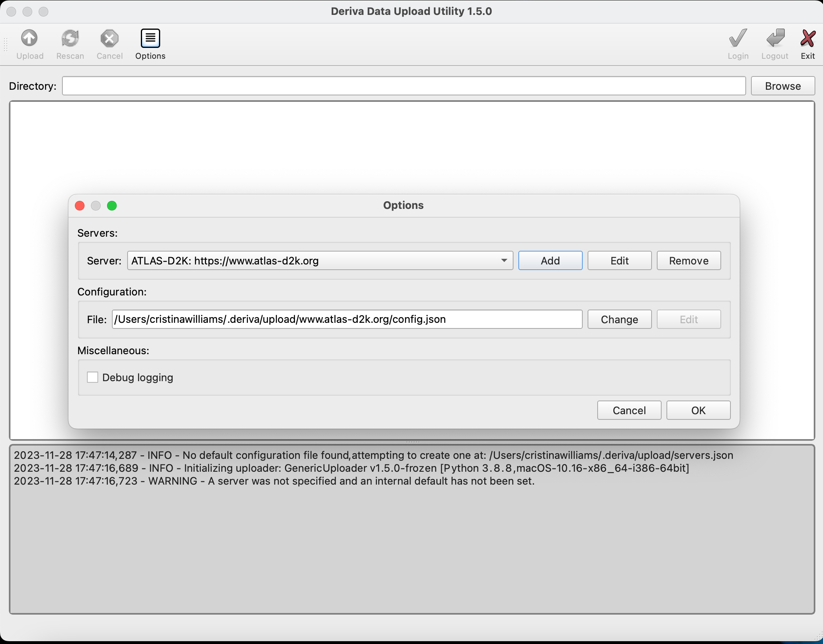Expand the Server dropdown list

(x=320, y=260)
